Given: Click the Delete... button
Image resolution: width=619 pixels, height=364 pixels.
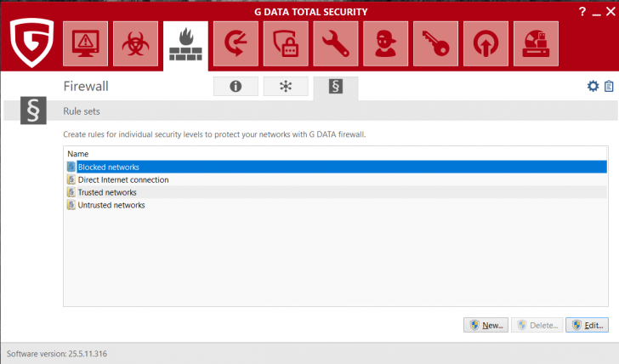Looking at the screenshot, I should point(537,326).
